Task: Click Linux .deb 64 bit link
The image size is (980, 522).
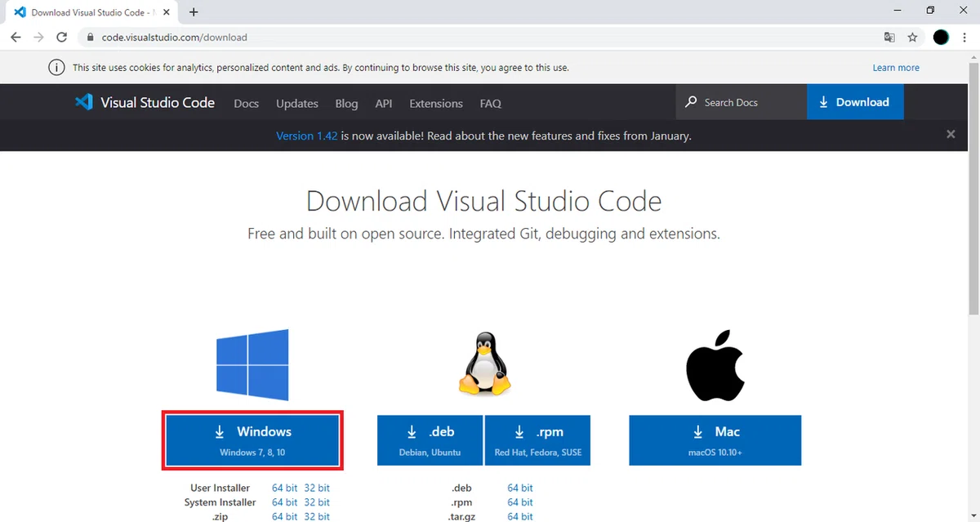Action: tap(520, 488)
